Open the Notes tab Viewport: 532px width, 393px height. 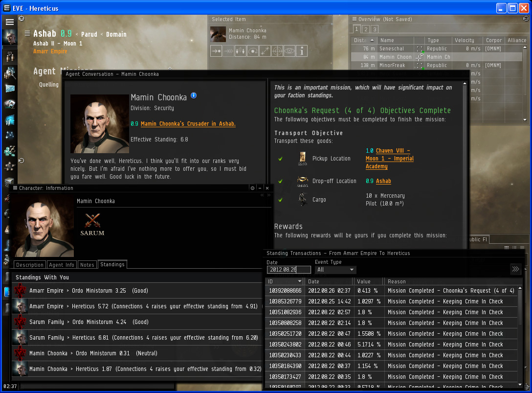coord(87,265)
